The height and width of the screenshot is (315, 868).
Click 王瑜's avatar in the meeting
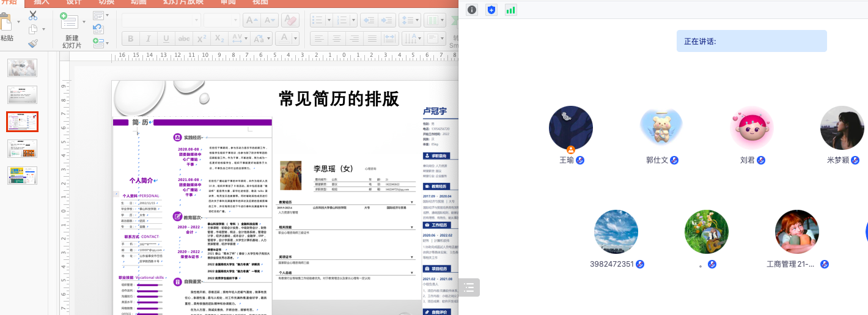(570, 128)
